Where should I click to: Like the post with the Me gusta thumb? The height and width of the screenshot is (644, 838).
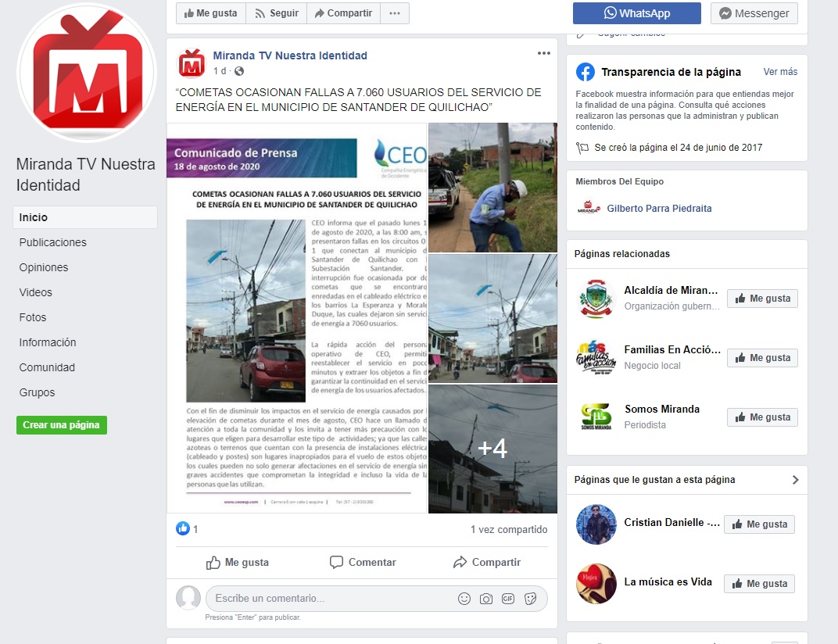238,562
